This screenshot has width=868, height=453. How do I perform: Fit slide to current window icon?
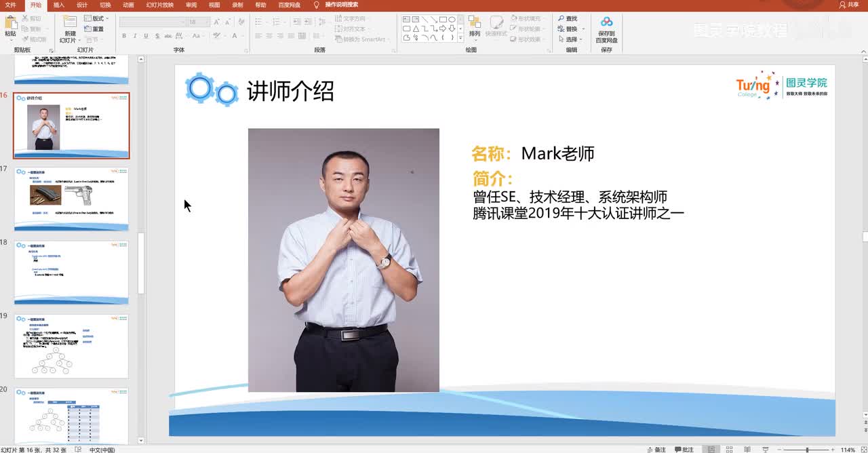pyautogui.click(x=863, y=449)
